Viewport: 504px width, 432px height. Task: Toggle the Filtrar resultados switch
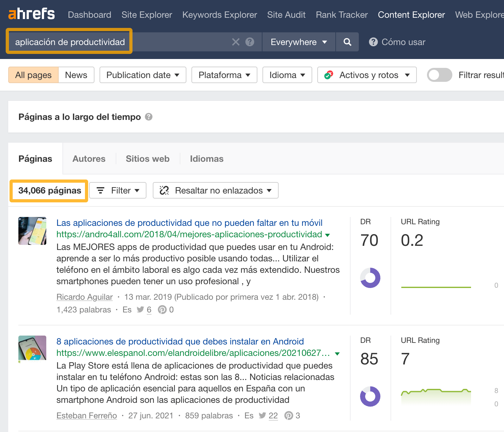click(x=440, y=75)
